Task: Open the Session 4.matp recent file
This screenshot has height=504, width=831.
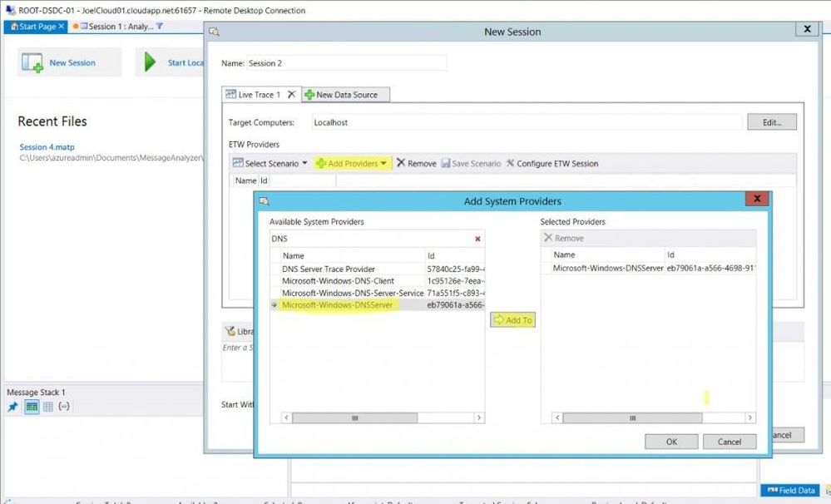Action: tap(47, 147)
